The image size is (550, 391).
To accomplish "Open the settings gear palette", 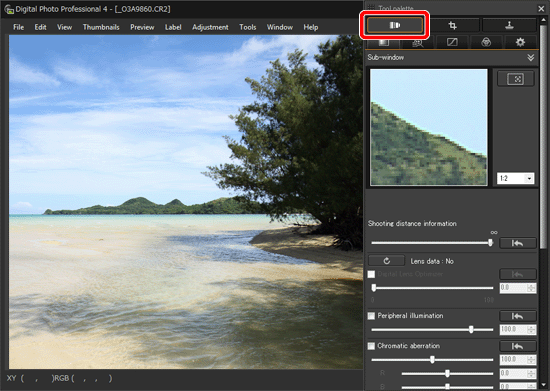I will (520, 42).
